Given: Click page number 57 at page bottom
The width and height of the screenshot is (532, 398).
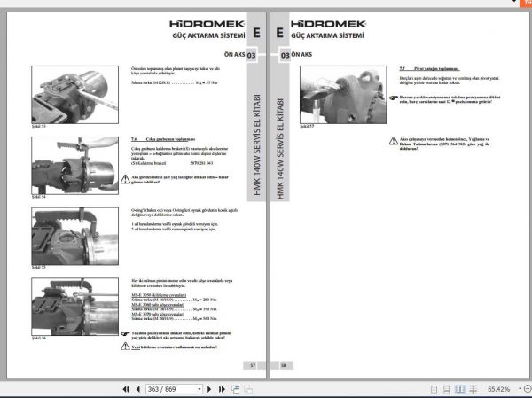Looking at the screenshot, I should [x=253, y=365].
